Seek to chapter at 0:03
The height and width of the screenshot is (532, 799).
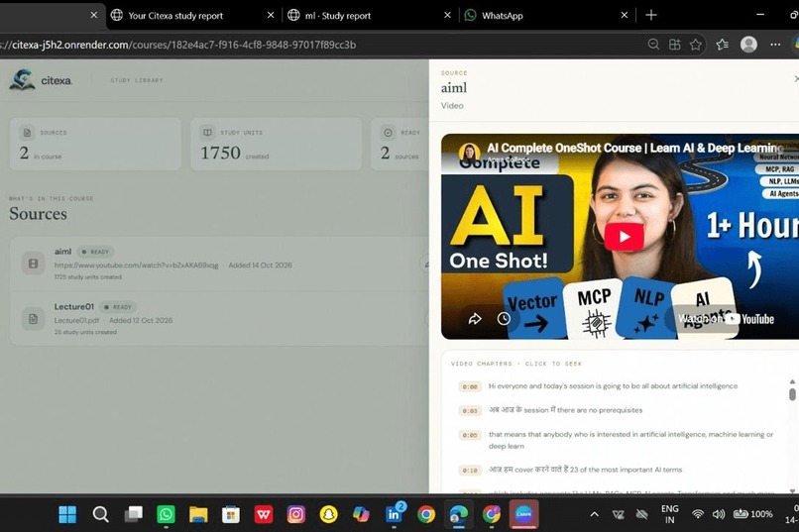pos(469,411)
